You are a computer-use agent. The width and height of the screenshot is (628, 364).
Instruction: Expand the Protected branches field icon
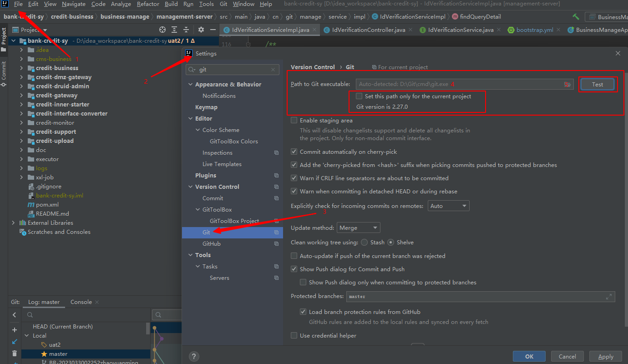click(609, 297)
